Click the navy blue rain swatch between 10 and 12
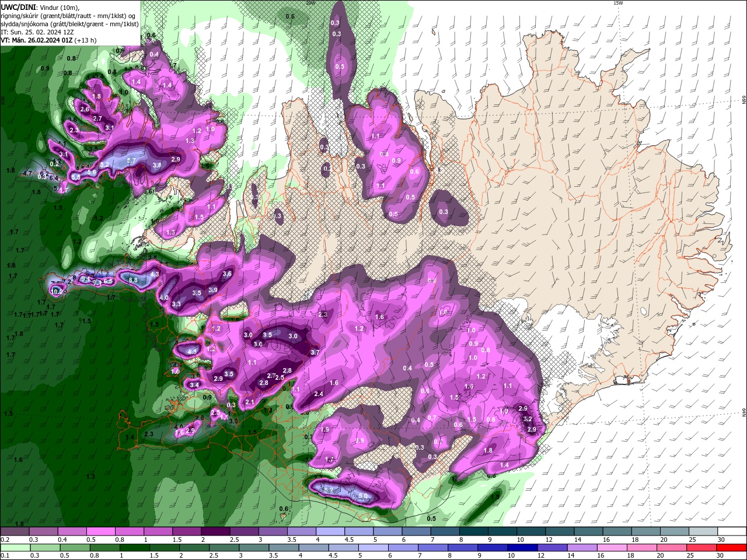 pos(522,548)
